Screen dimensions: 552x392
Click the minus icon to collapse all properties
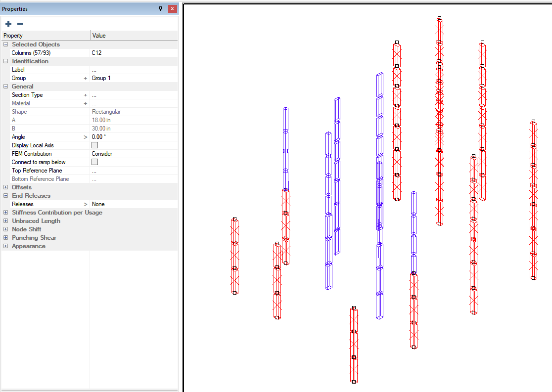click(x=20, y=24)
